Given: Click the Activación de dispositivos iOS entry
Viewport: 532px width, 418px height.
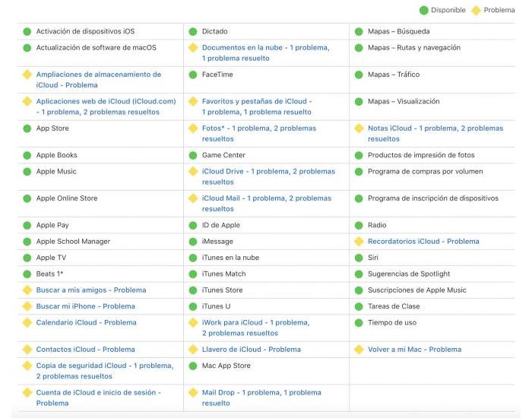Looking at the screenshot, I should (x=85, y=31).
